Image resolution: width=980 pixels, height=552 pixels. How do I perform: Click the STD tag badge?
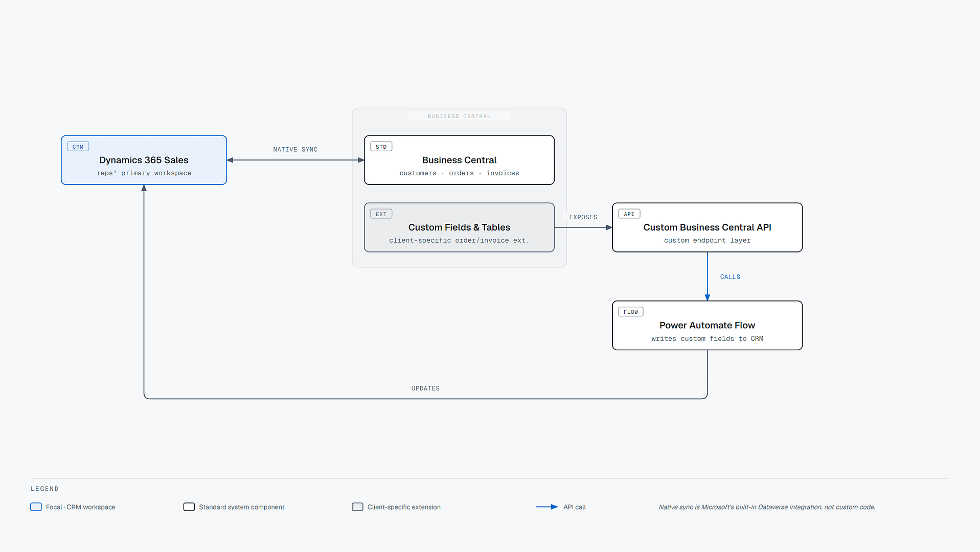coord(381,147)
